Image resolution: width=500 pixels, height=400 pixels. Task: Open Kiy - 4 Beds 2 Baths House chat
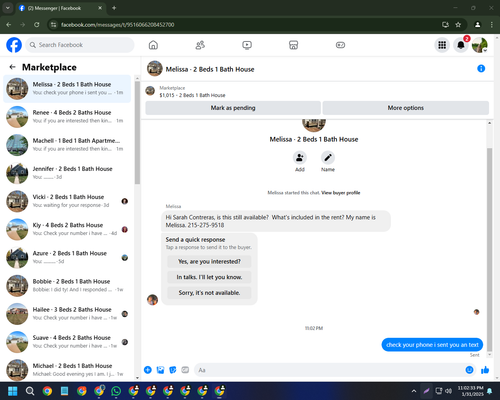(67, 229)
